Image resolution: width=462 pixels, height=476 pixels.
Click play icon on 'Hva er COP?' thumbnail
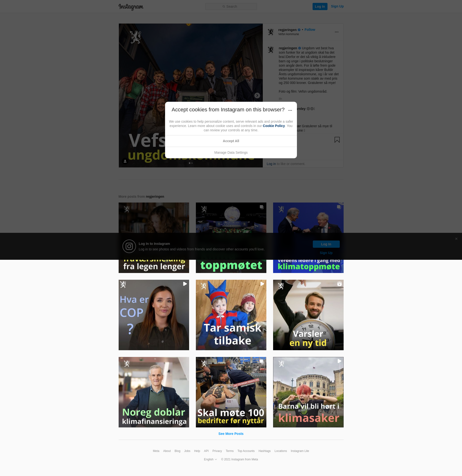tap(185, 284)
